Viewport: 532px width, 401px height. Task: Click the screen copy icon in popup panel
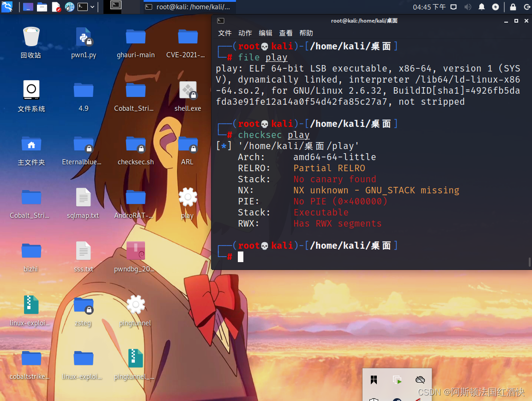click(397, 380)
